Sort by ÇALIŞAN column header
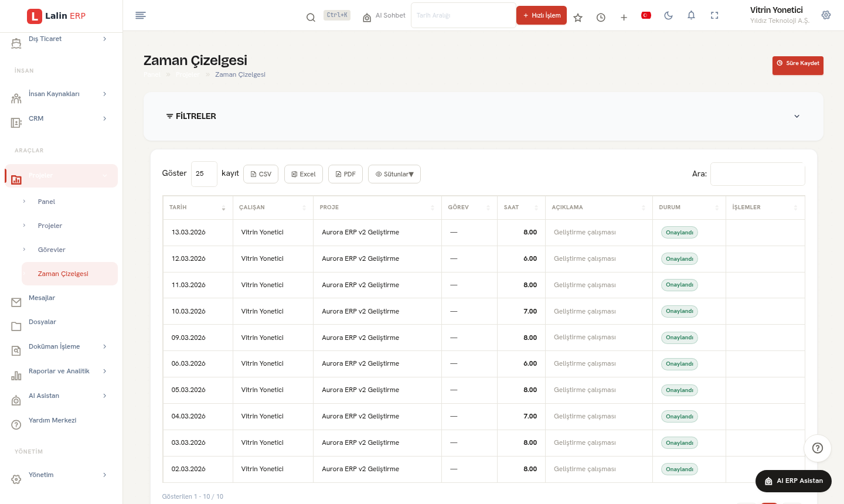The width and height of the screenshot is (844, 504). (x=273, y=207)
